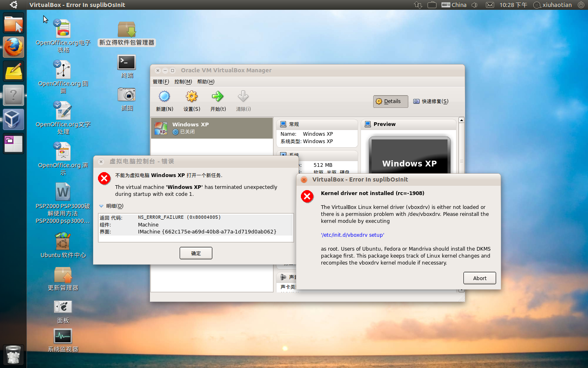Viewport: 588px width, 368px height.
Task: Open the 控制(M) menu
Action: (x=183, y=82)
